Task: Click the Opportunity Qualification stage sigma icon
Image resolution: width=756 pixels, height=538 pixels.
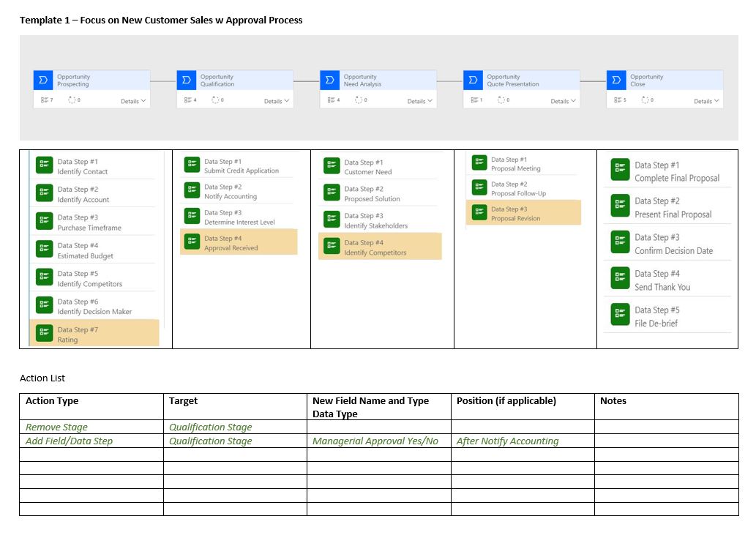Action: (185, 78)
